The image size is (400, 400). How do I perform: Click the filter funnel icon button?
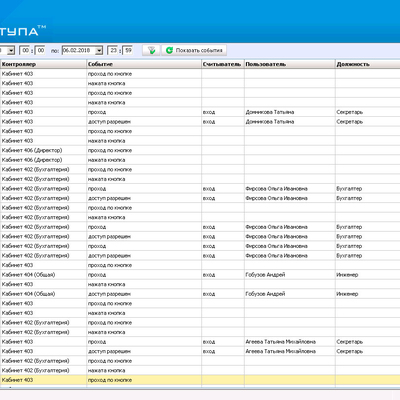[151, 50]
